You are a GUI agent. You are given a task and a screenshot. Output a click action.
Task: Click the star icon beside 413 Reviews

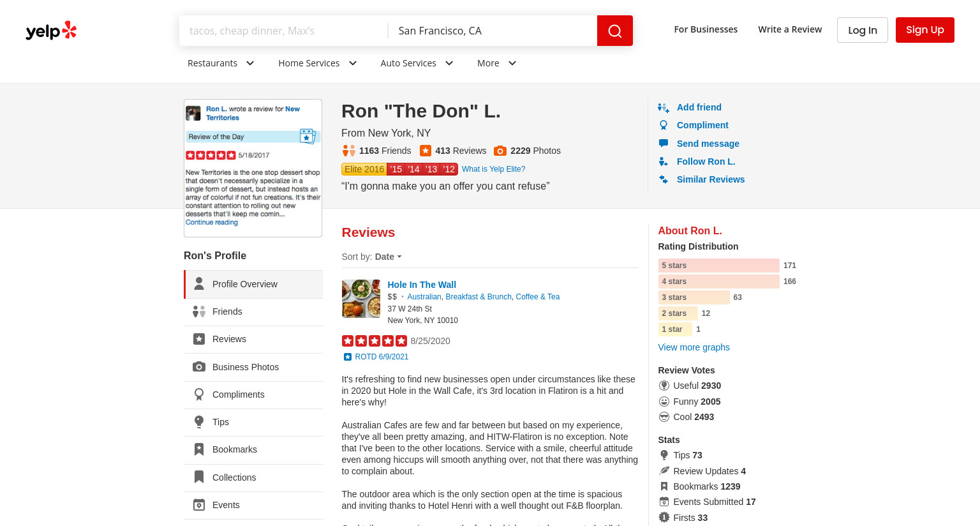[x=426, y=151]
